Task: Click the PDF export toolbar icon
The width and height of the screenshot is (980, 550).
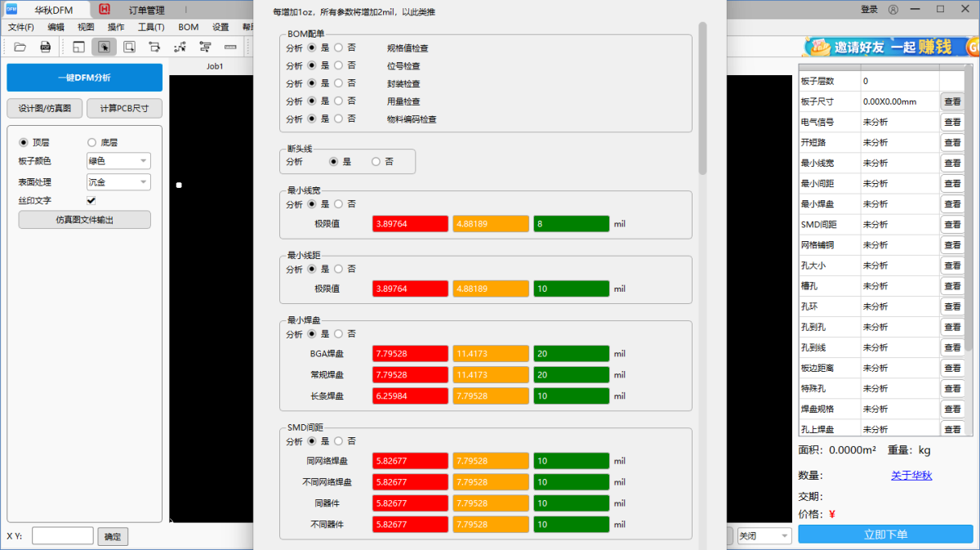Action: pyautogui.click(x=47, y=47)
